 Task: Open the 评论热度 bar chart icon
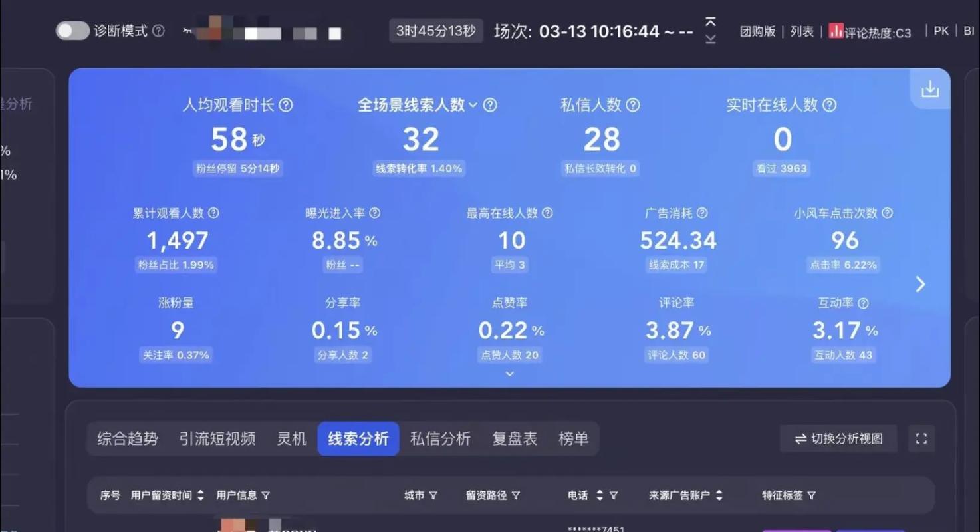836,31
